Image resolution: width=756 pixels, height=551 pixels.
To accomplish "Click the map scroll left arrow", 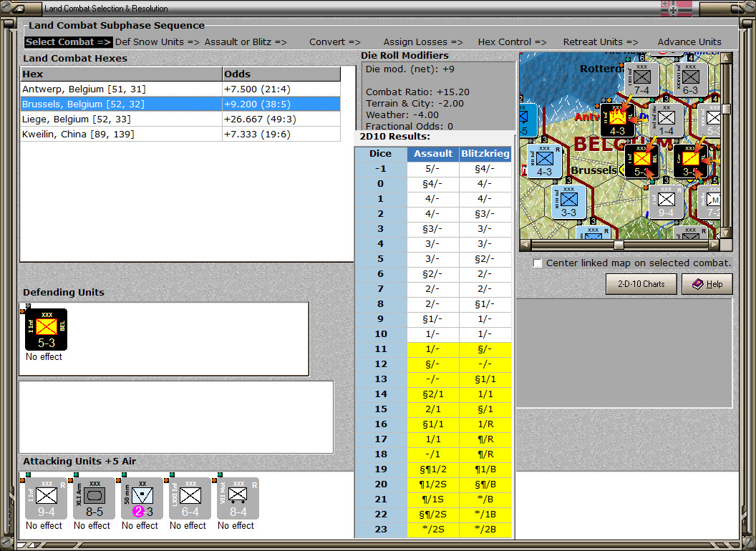I will [525, 245].
